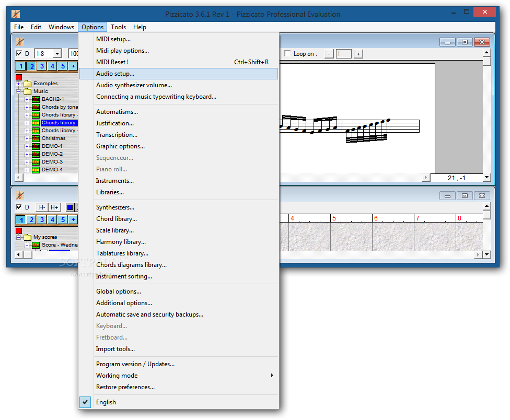Viewport: 510px width, 420px height.
Task: Click the clef icon of the upper document window
Action: tap(20, 42)
